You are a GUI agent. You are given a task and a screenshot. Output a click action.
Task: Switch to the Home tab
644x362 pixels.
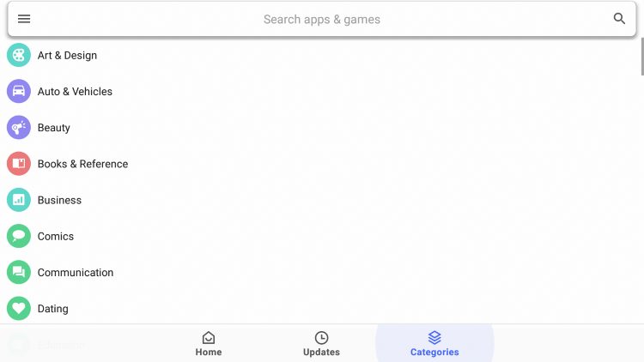[x=209, y=344]
